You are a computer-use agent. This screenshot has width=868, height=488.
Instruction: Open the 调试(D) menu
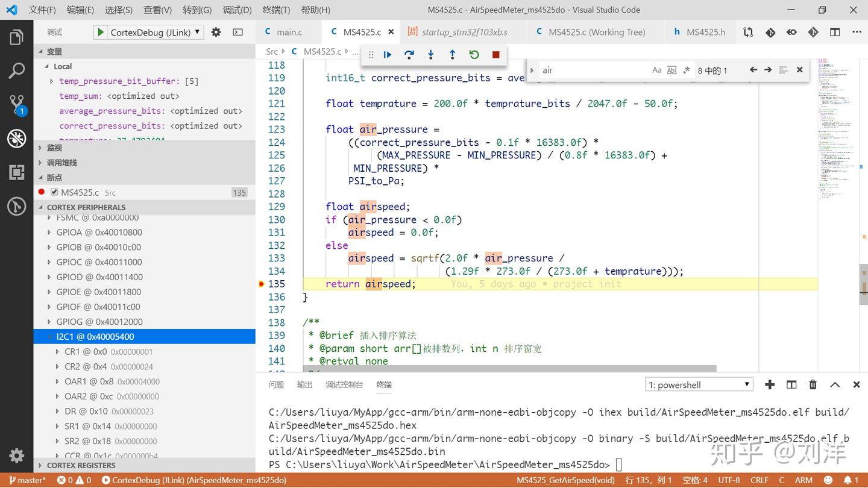pyautogui.click(x=237, y=10)
